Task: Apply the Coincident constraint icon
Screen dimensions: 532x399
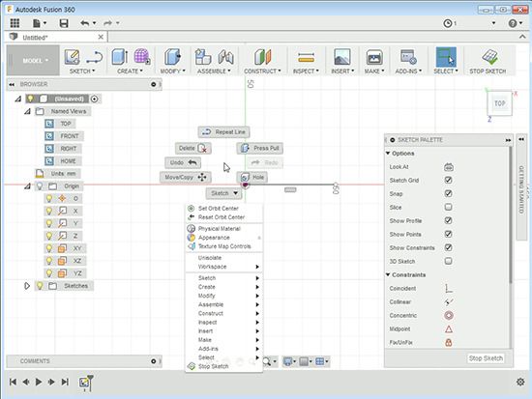Action: (x=449, y=289)
